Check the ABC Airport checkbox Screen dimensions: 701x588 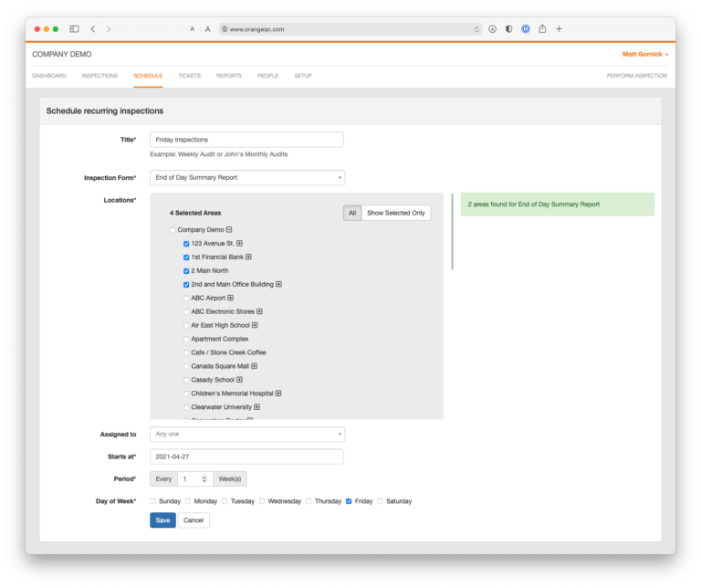(186, 298)
